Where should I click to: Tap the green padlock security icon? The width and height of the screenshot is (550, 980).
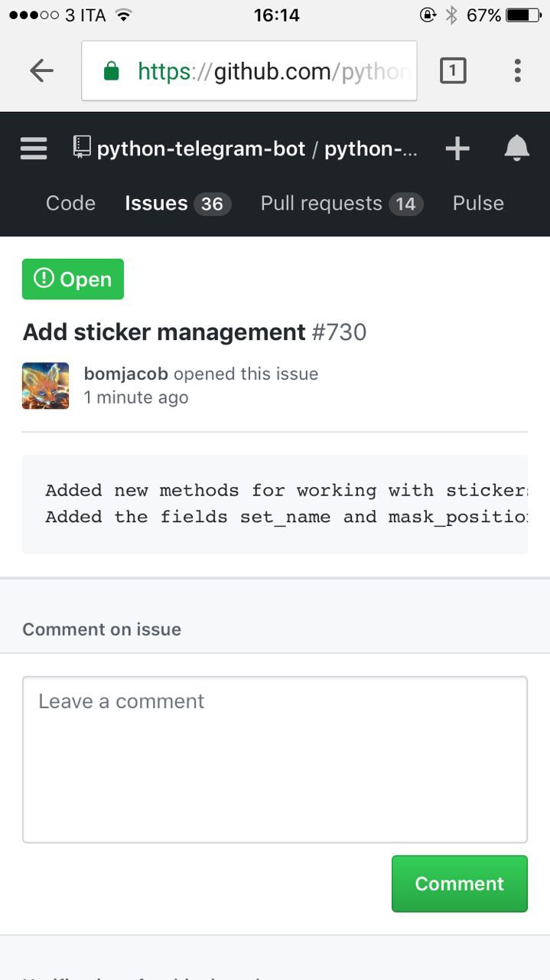coord(112,71)
